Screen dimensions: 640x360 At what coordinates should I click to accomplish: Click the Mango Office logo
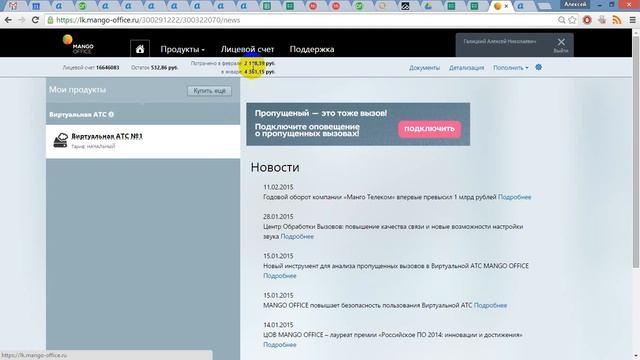[78, 44]
